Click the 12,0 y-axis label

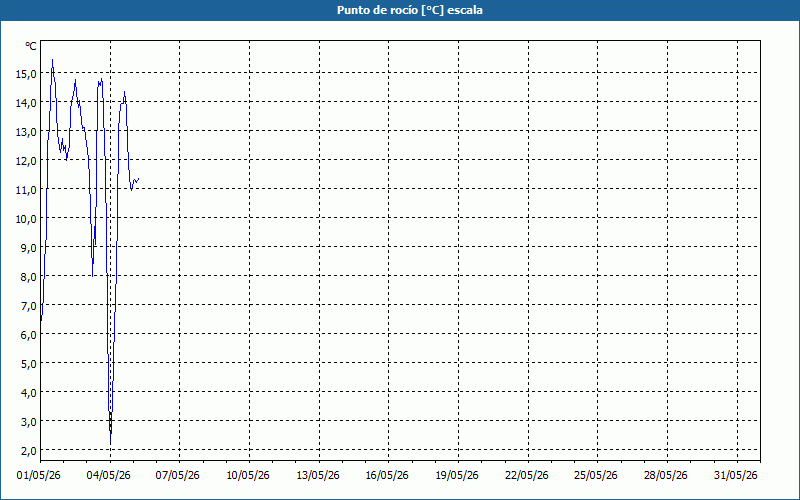[x=27, y=161]
